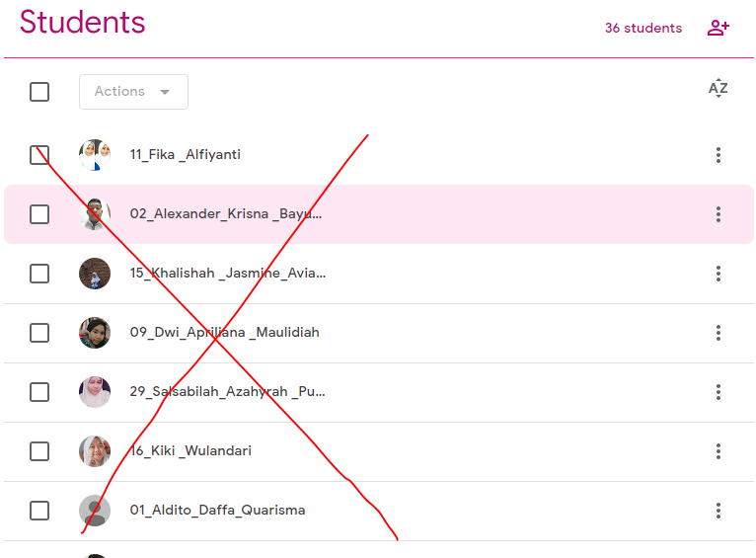Tick checkbox for 16_Kiki_Wulandari

click(x=39, y=451)
